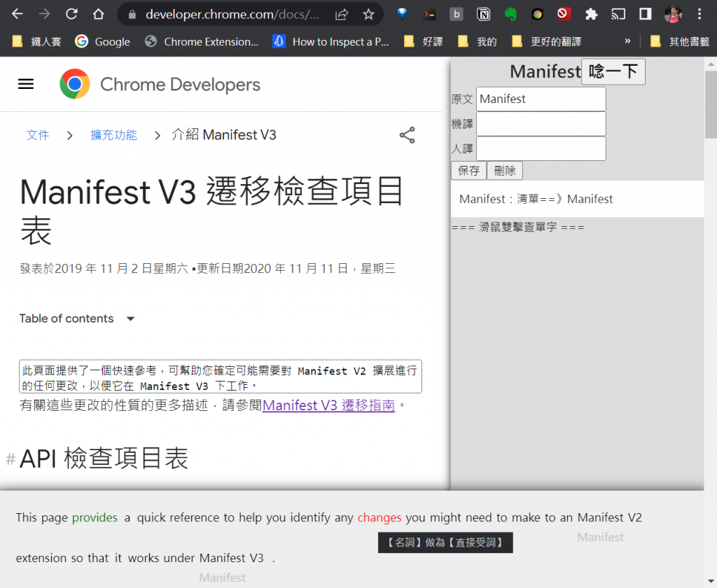Screen dimensions: 717x588
Task: Share this page from the address bar
Action: pyautogui.click(x=342, y=15)
